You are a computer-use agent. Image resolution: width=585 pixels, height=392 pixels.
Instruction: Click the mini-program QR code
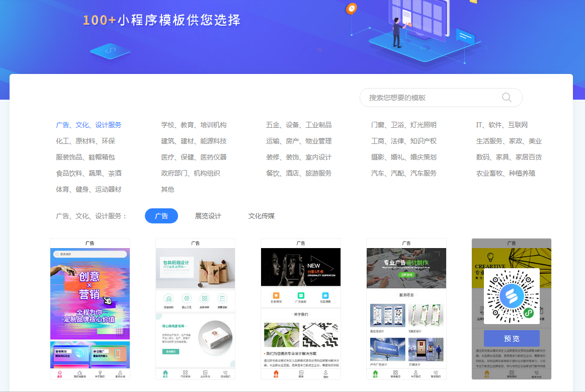(x=512, y=296)
